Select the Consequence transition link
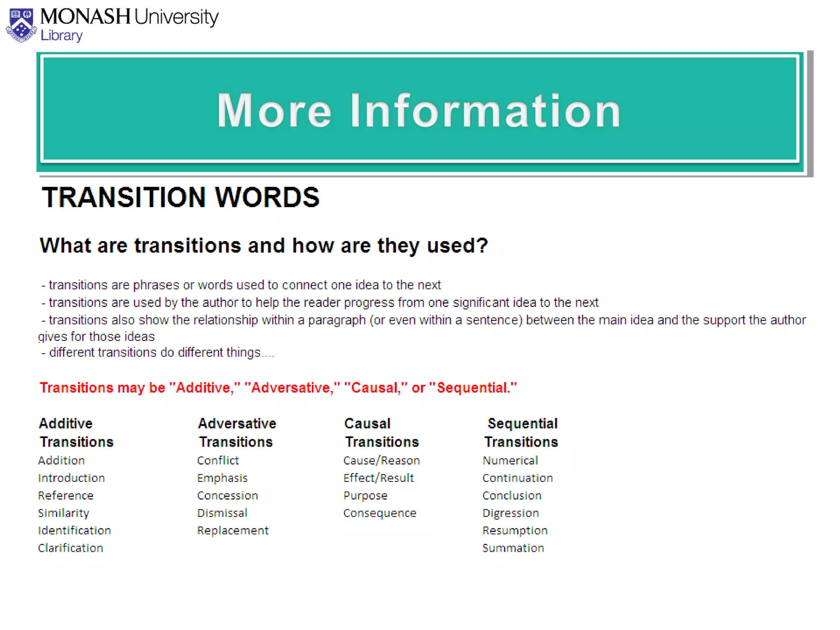This screenshot has width=840, height=630. [x=380, y=513]
